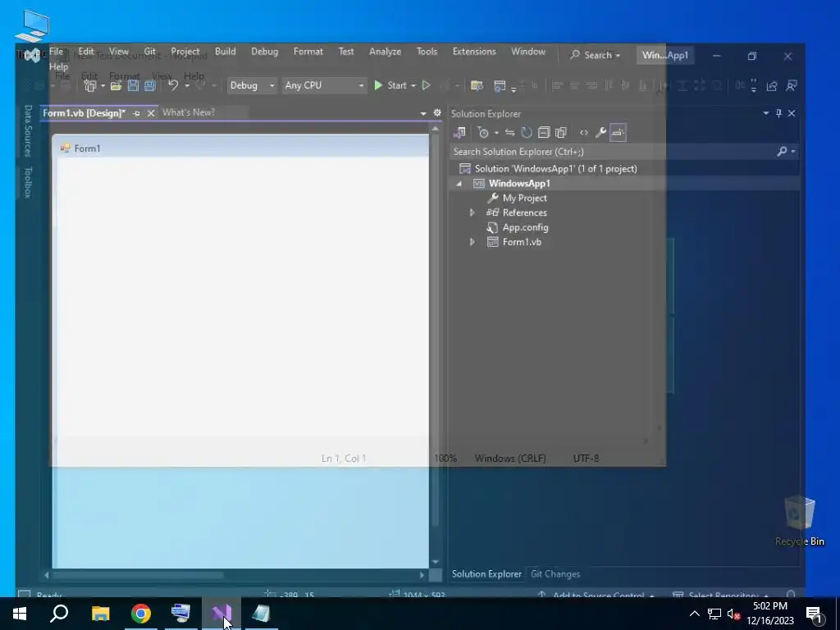Click the Save All toolbar icon
Image resolution: width=840 pixels, height=630 pixels.
tap(150, 85)
